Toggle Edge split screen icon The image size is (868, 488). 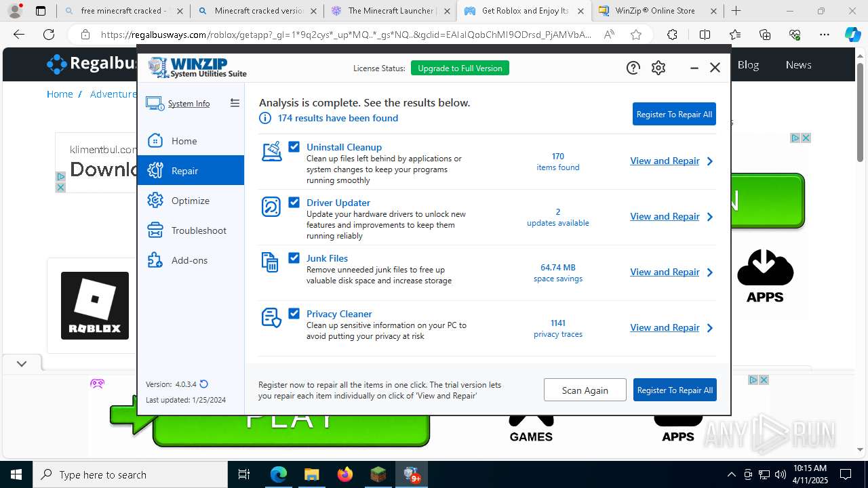(705, 35)
